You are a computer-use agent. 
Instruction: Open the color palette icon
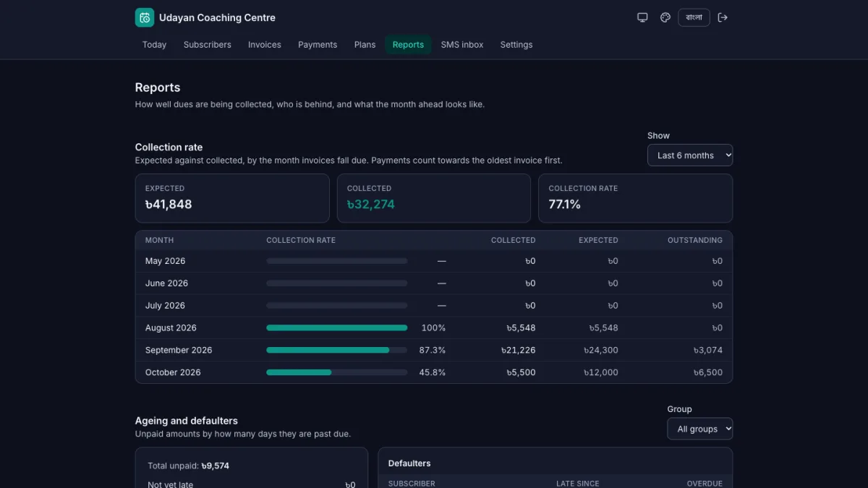665,17
